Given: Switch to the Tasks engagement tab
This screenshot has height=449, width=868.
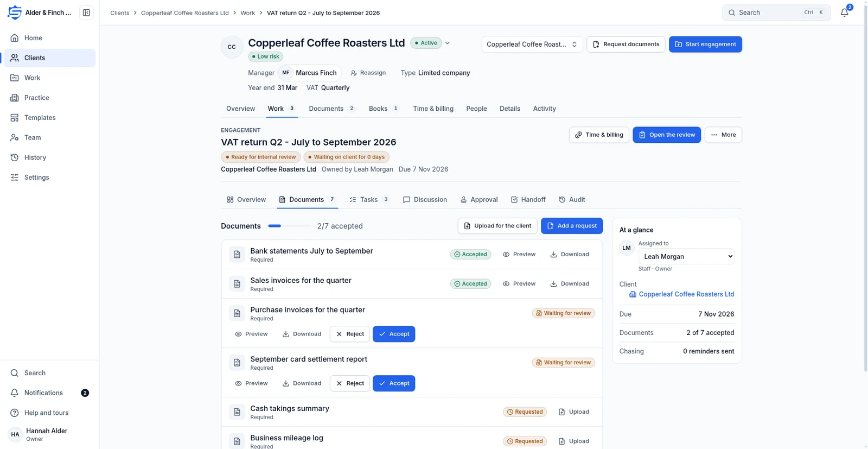Looking at the screenshot, I should (x=369, y=200).
